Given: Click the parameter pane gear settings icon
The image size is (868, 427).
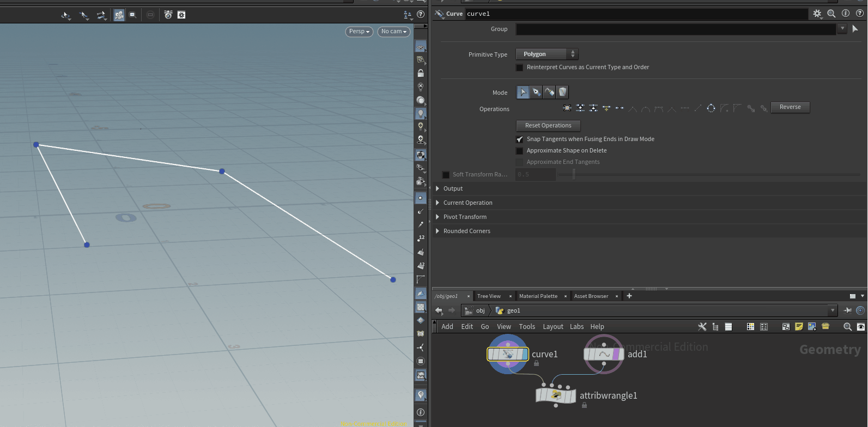Looking at the screenshot, I should pos(817,14).
